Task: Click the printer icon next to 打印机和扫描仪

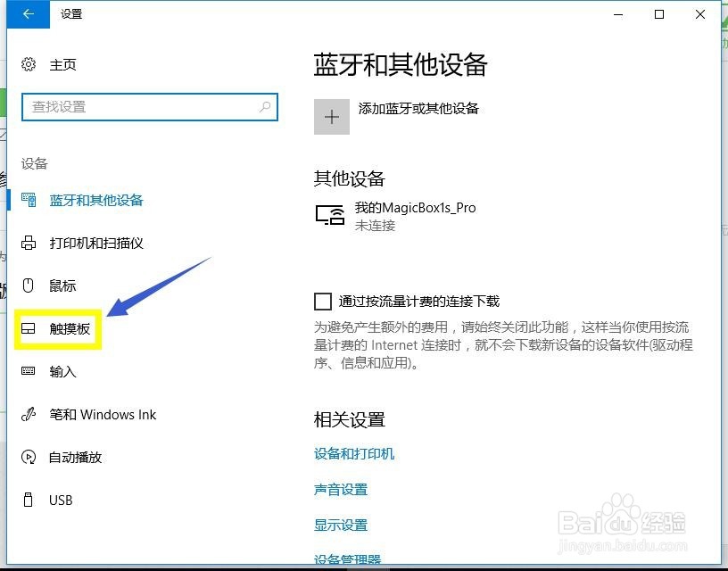Action: click(29, 243)
